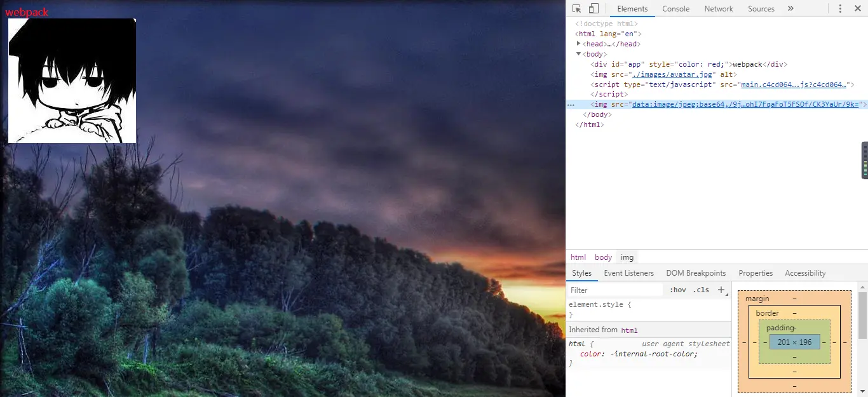Select html in the breadcrumb bar
Screen dimensions: 868x397
(x=578, y=257)
